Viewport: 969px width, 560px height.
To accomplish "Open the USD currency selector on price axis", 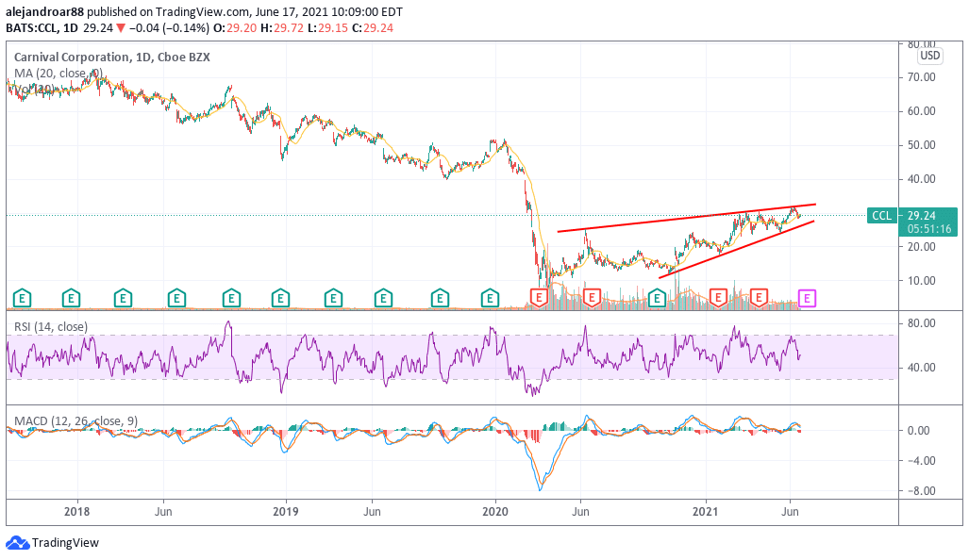I will pos(929,56).
